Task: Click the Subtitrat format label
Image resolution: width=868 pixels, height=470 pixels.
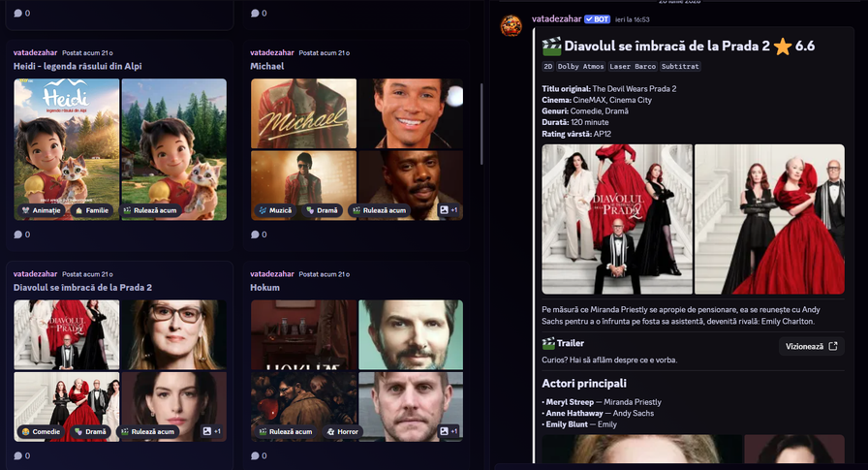Action: click(680, 67)
